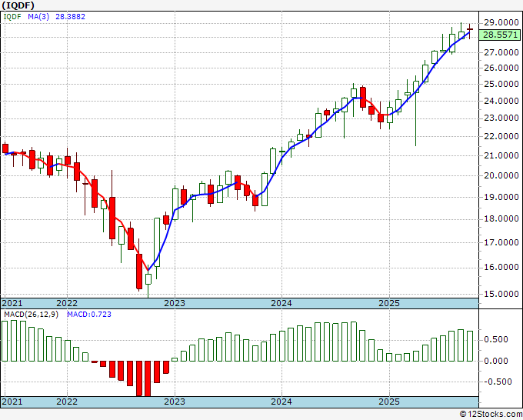Click the 16.0000 price axis label
This screenshot has height=420, width=523.
coord(501,267)
